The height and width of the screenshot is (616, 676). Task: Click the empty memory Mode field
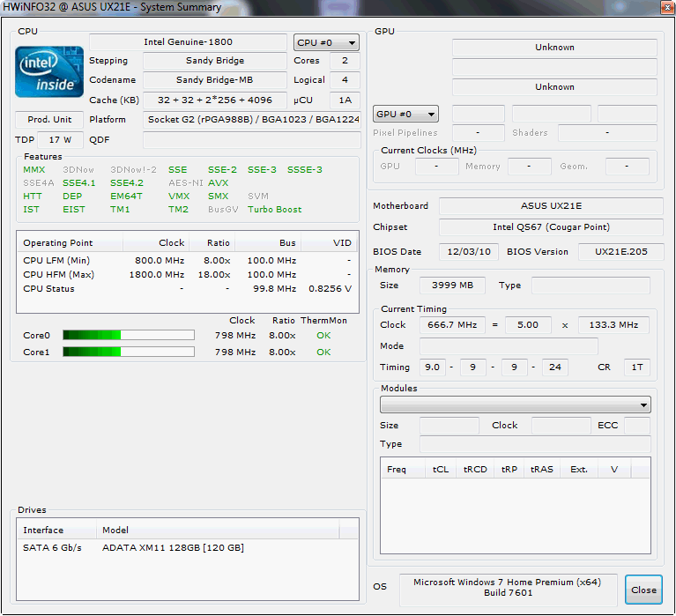pos(509,346)
